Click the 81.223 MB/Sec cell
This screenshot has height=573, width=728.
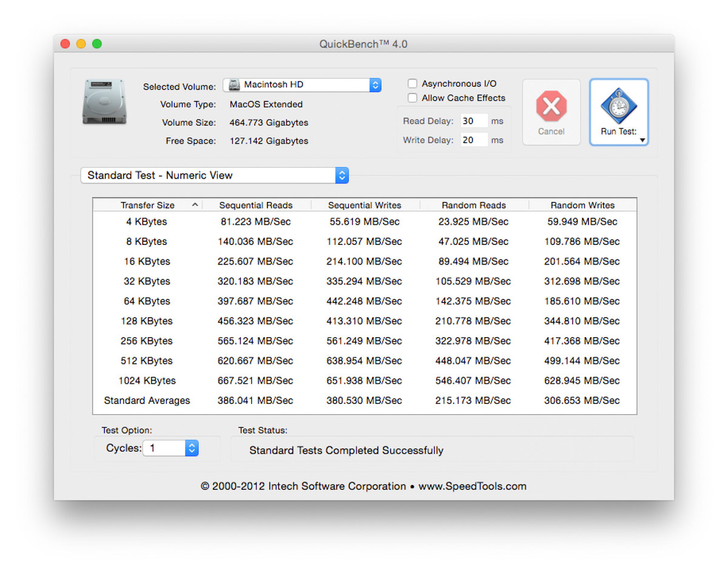[255, 222]
